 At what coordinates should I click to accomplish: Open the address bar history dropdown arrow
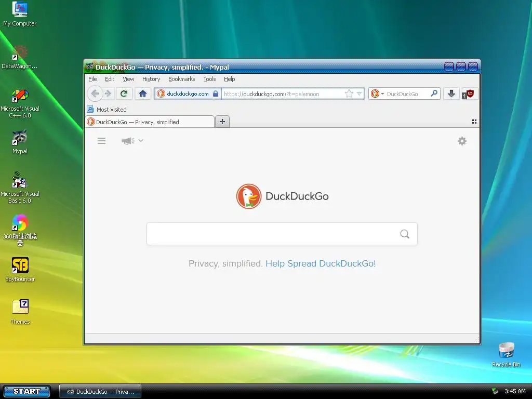(x=360, y=94)
